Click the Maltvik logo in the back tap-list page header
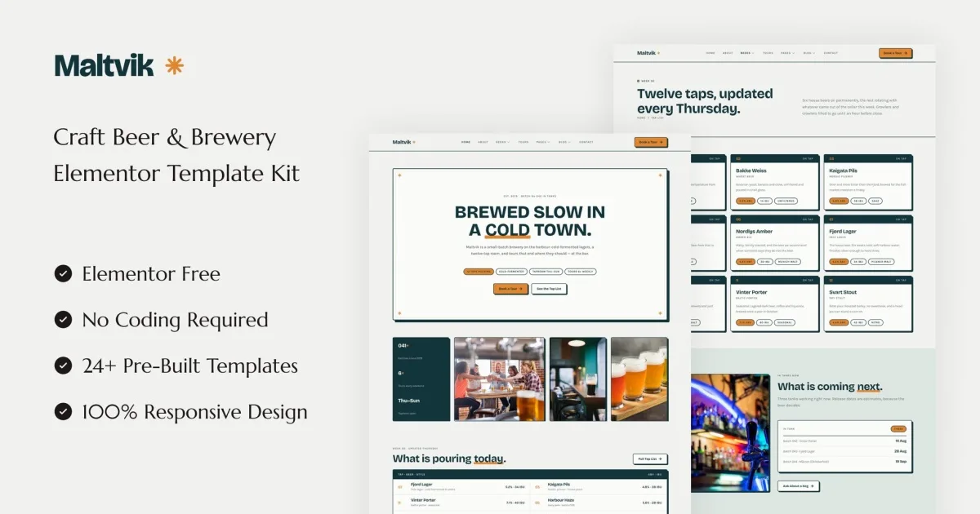This screenshot has width=980, height=514. click(x=648, y=53)
